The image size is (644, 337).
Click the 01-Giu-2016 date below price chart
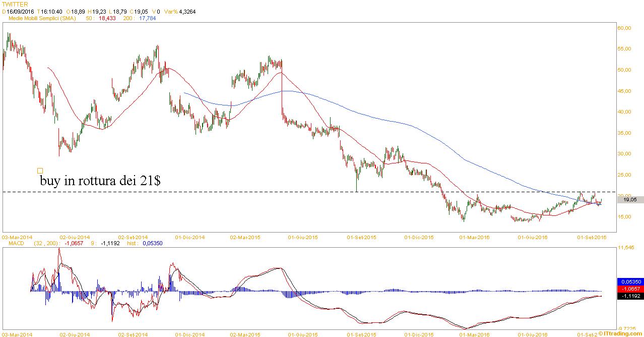[534, 237]
